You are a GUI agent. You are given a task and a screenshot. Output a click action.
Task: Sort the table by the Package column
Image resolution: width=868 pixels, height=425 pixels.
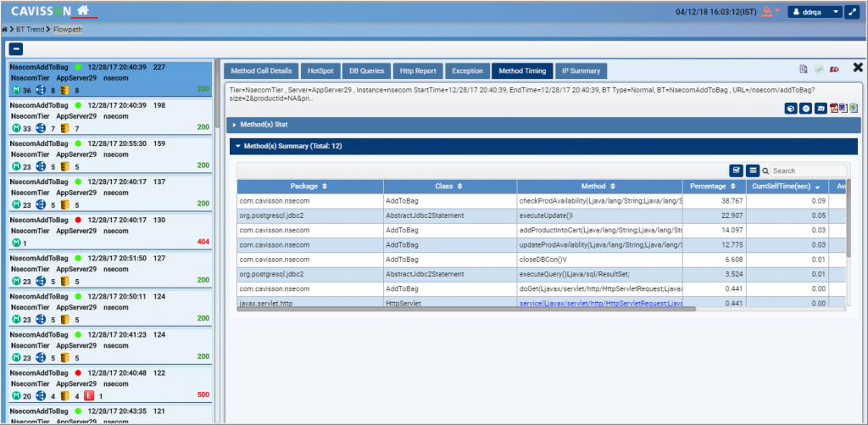(x=310, y=187)
